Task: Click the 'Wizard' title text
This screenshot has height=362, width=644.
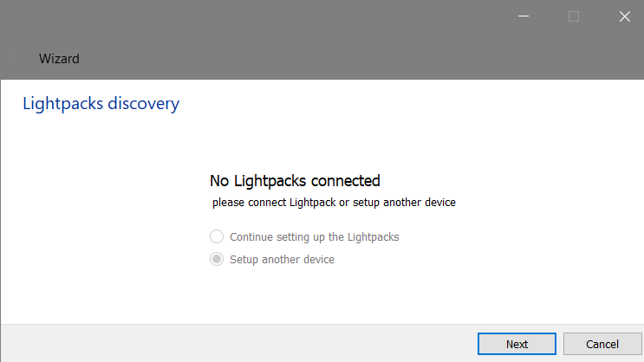Action: (59, 59)
